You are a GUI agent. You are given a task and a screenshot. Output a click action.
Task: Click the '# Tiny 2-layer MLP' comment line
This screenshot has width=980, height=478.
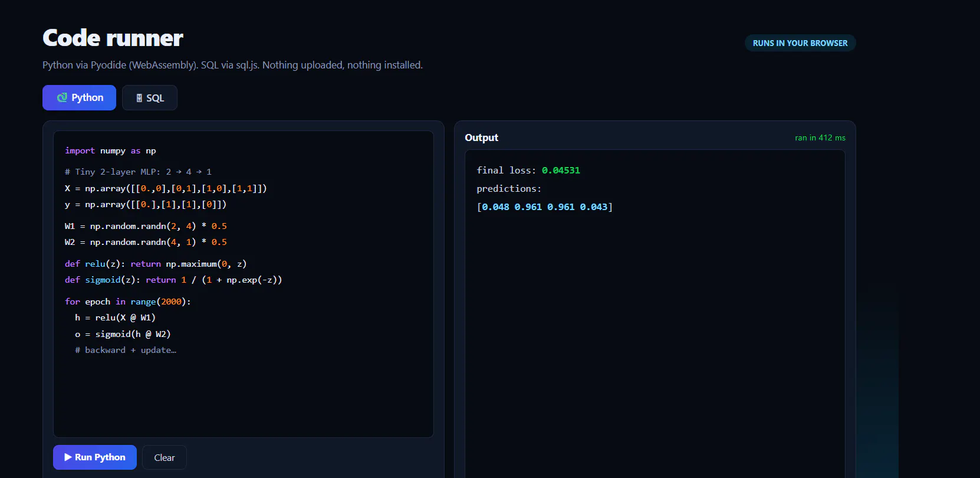tap(138, 172)
